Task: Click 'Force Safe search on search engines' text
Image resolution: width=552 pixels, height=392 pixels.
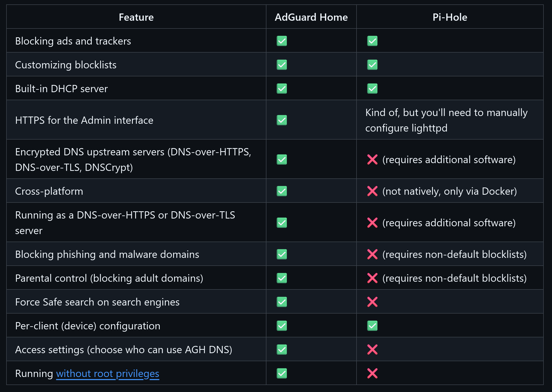Action: tap(97, 302)
